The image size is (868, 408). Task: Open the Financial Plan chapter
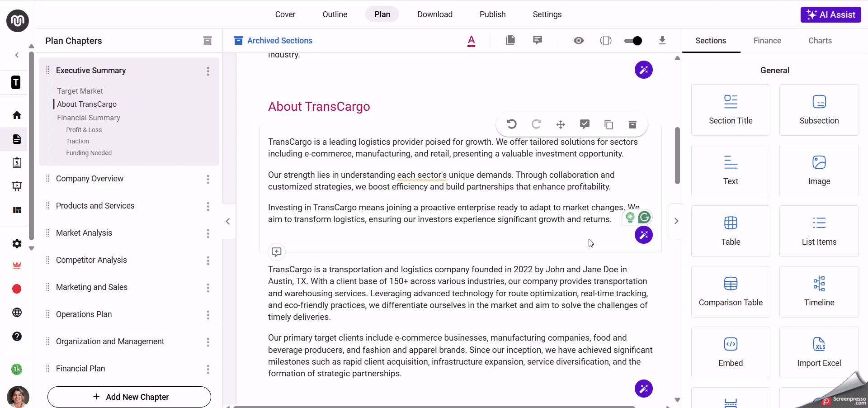click(80, 369)
